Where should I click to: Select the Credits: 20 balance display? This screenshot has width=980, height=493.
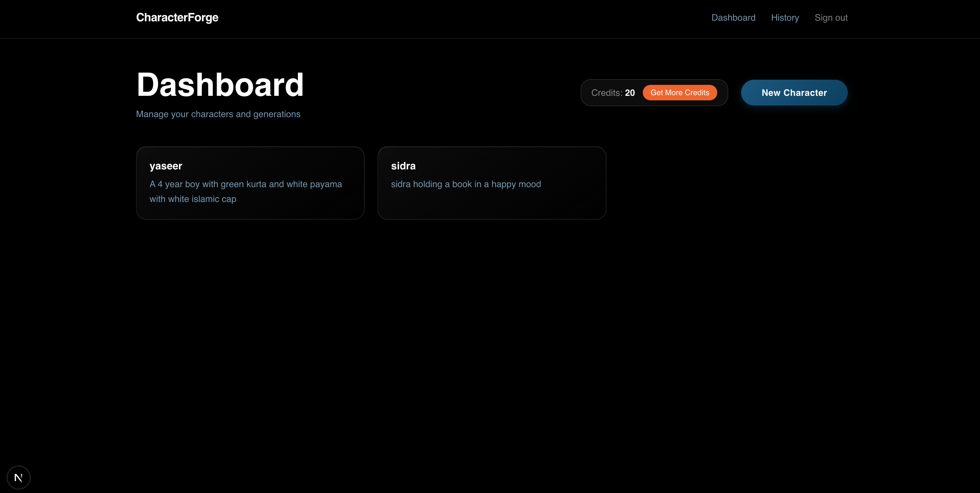click(x=613, y=93)
